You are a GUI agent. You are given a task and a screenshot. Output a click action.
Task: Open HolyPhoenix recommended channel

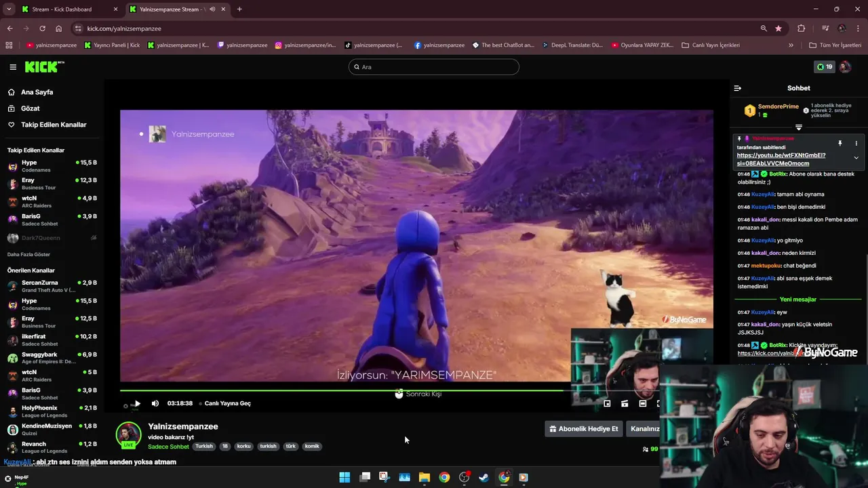(52, 411)
